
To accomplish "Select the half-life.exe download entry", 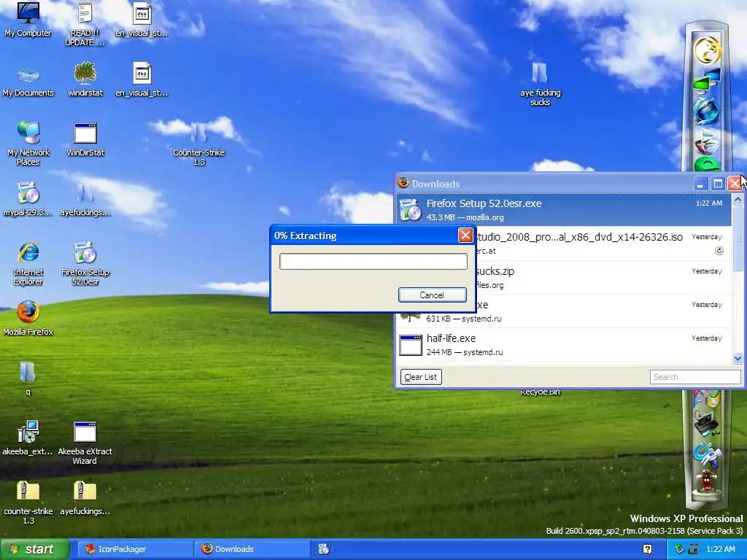I will pos(563,345).
